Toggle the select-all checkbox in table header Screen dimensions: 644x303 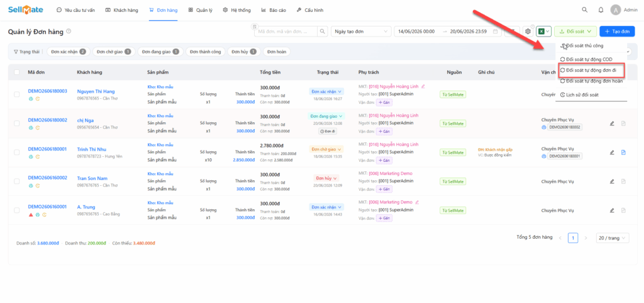tap(17, 72)
